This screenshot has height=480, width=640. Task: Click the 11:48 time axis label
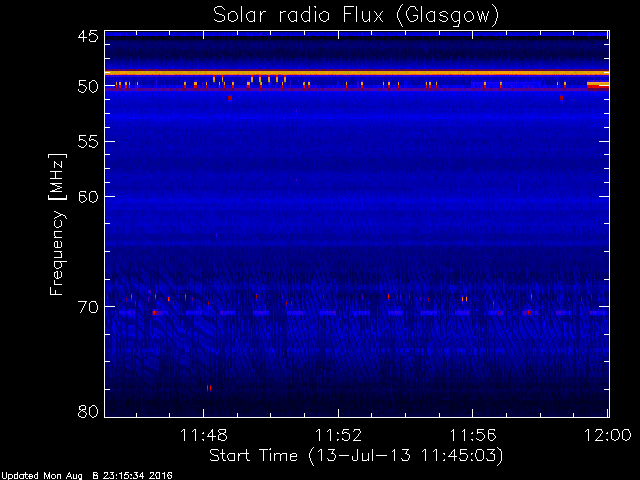[204, 435]
